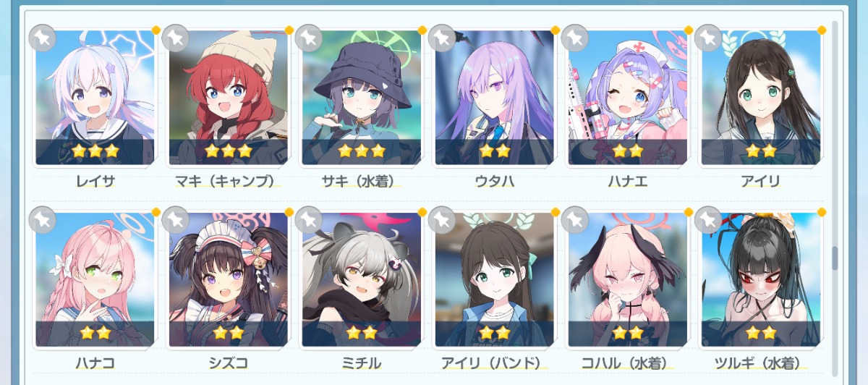Toggle the pin icon on マキ（キャンプ）card
The height and width of the screenshot is (385, 868).
pyautogui.click(x=175, y=38)
